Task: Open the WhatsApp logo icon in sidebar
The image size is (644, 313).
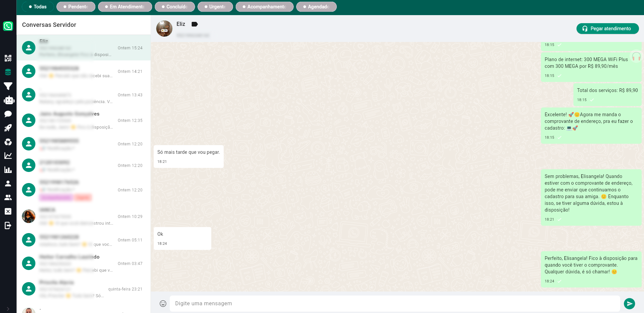Action: (x=8, y=26)
